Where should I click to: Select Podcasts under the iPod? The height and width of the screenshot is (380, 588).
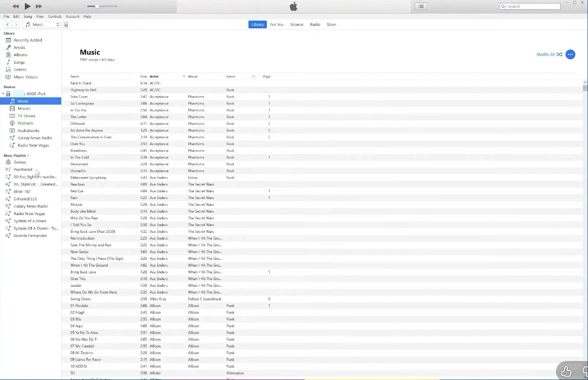tap(25, 123)
